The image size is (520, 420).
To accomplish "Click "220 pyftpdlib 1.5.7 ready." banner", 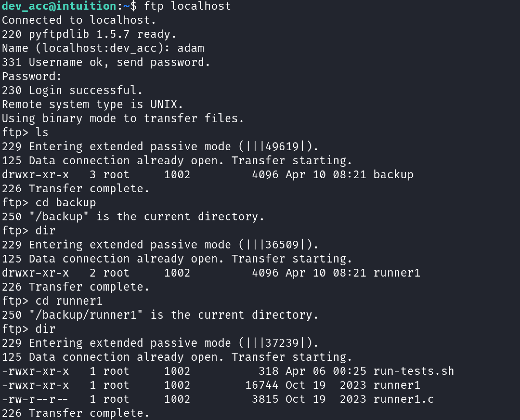I will (89, 34).
